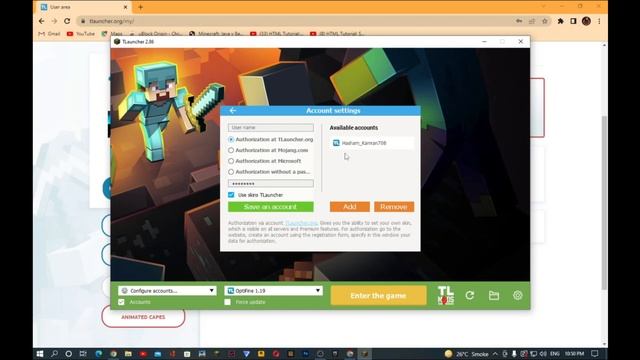Select Authorization without a password
This screenshot has height=360, width=640.
coord(231,172)
